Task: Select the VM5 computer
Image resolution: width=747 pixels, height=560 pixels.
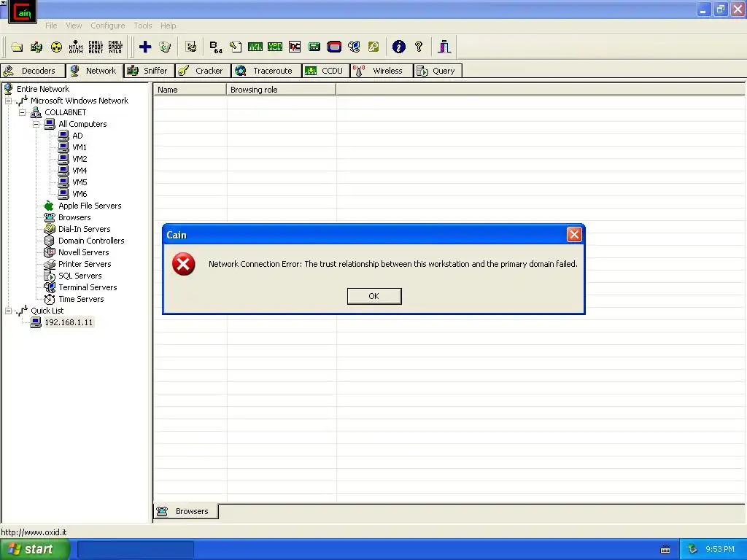Action: point(80,182)
